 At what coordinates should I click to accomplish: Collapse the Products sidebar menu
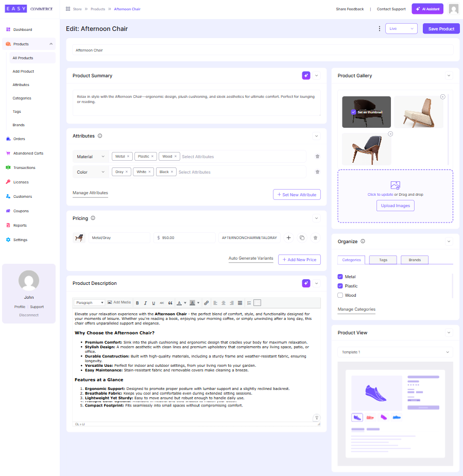51,44
